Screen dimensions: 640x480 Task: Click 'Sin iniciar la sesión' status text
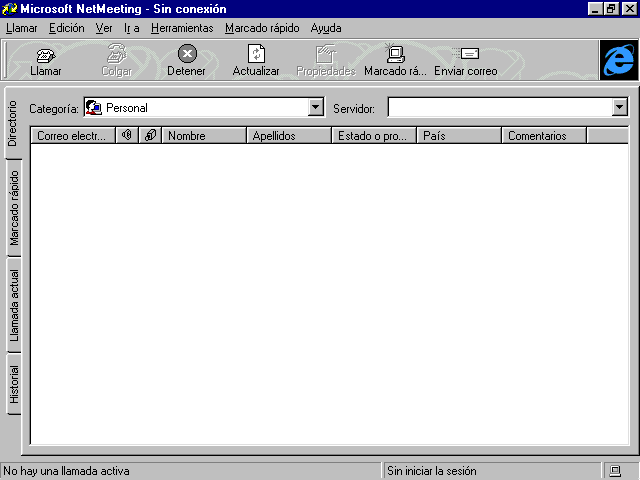coord(431,471)
